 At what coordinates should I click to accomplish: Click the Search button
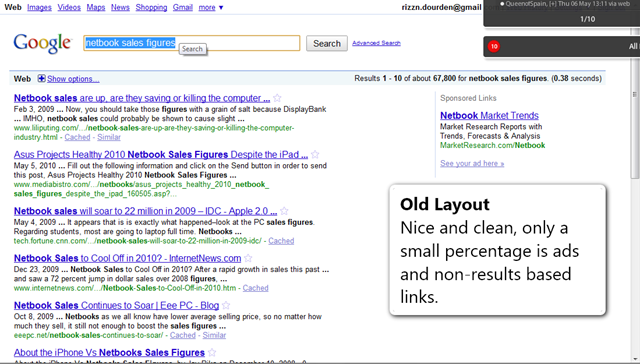327,43
